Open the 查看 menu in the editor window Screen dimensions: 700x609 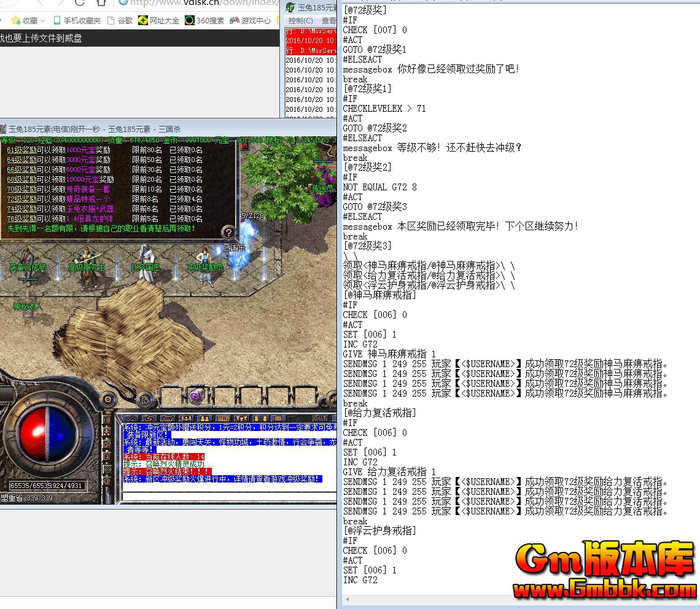tap(329, 20)
